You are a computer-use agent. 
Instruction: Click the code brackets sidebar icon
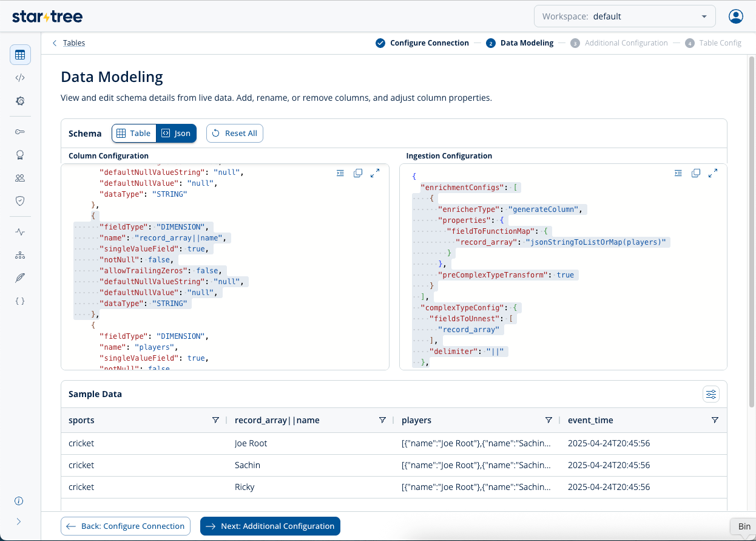click(x=20, y=78)
